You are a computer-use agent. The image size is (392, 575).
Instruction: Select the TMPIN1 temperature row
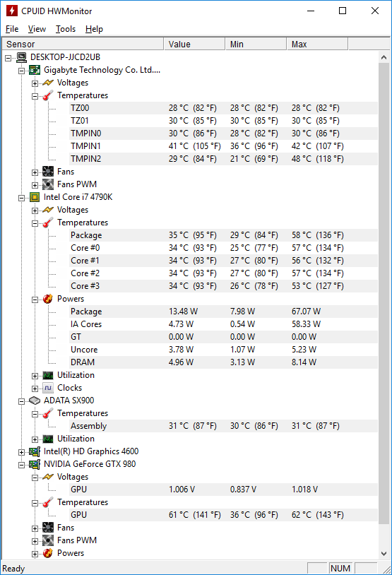coord(224,146)
